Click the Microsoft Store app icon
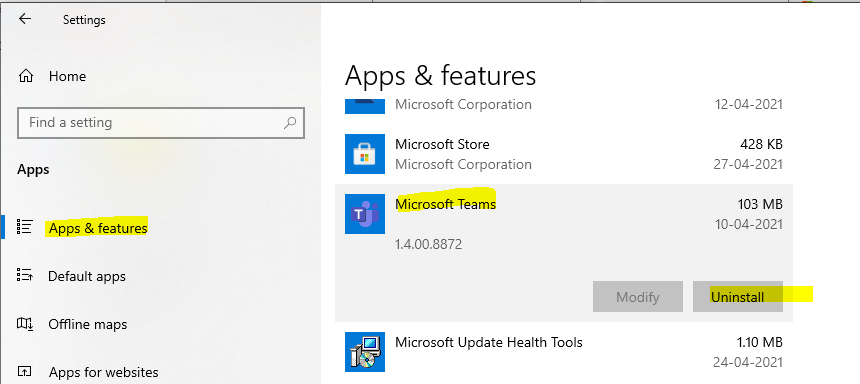The width and height of the screenshot is (860, 384). pyautogui.click(x=365, y=154)
